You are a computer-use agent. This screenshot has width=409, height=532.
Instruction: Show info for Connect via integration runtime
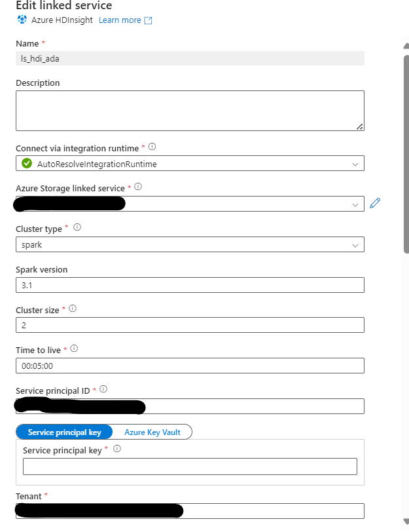152,147
